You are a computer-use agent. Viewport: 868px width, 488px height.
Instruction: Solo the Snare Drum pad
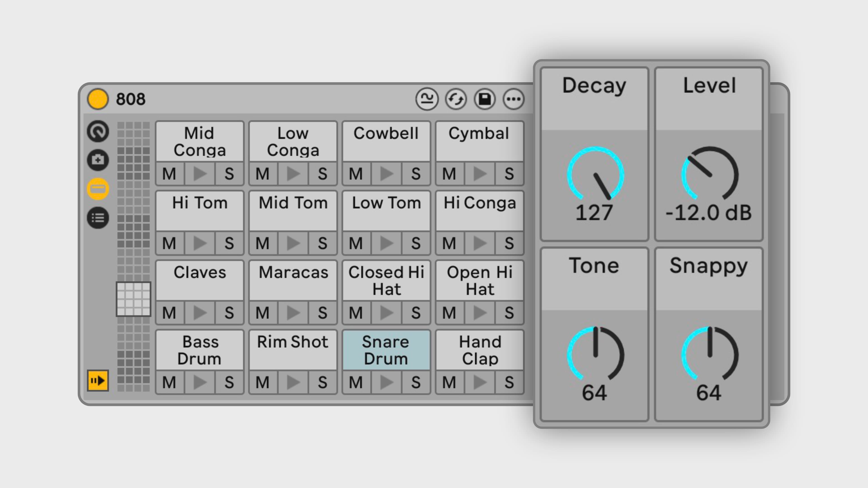click(416, 382)
